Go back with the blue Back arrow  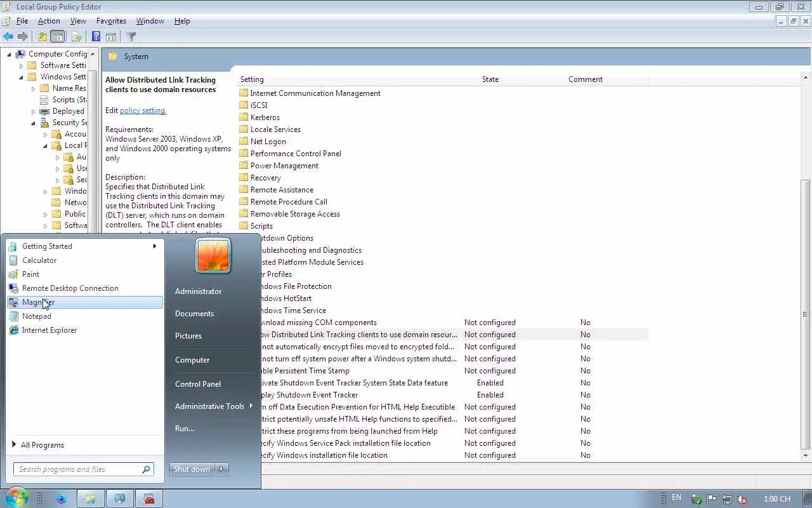coord(8,37)
